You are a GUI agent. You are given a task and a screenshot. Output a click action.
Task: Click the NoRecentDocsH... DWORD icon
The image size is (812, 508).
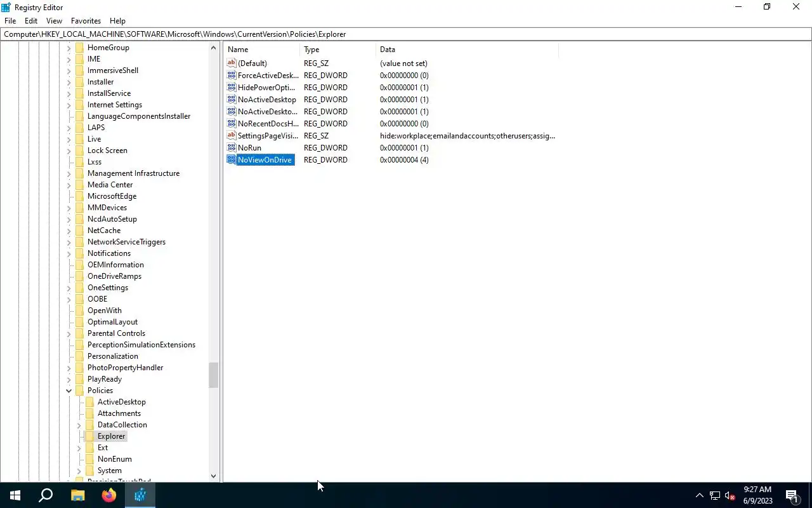tap(232, 124)
